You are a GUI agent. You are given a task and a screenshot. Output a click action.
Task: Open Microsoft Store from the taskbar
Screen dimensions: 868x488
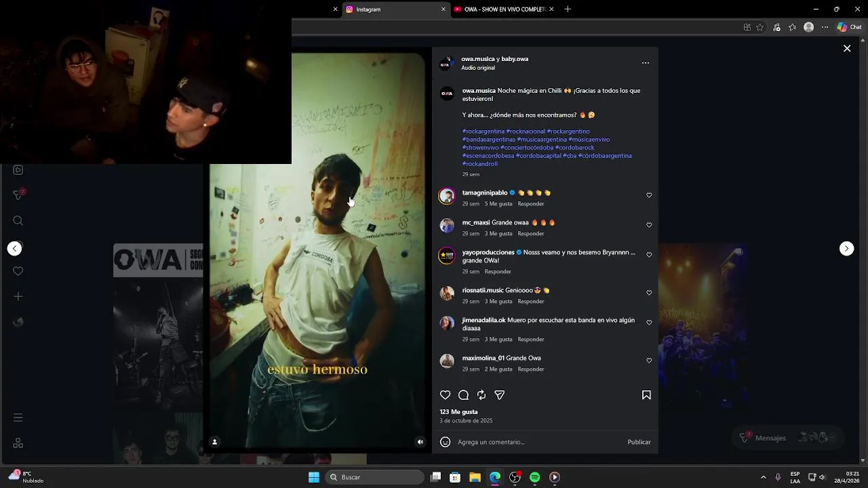(x=455, y=477)
